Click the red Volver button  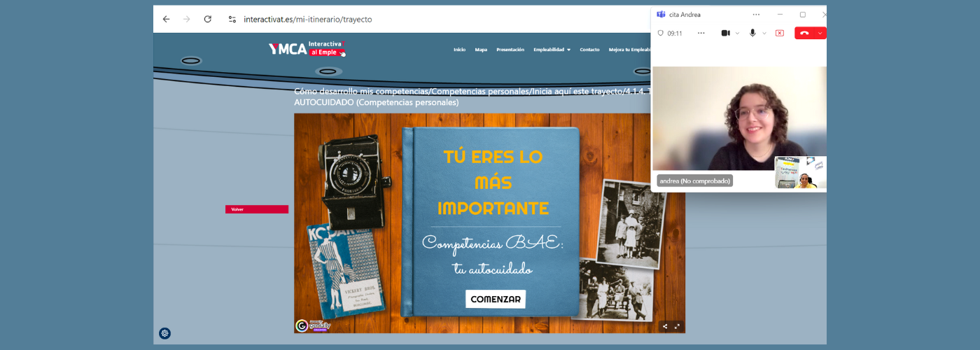pos(256,209)
